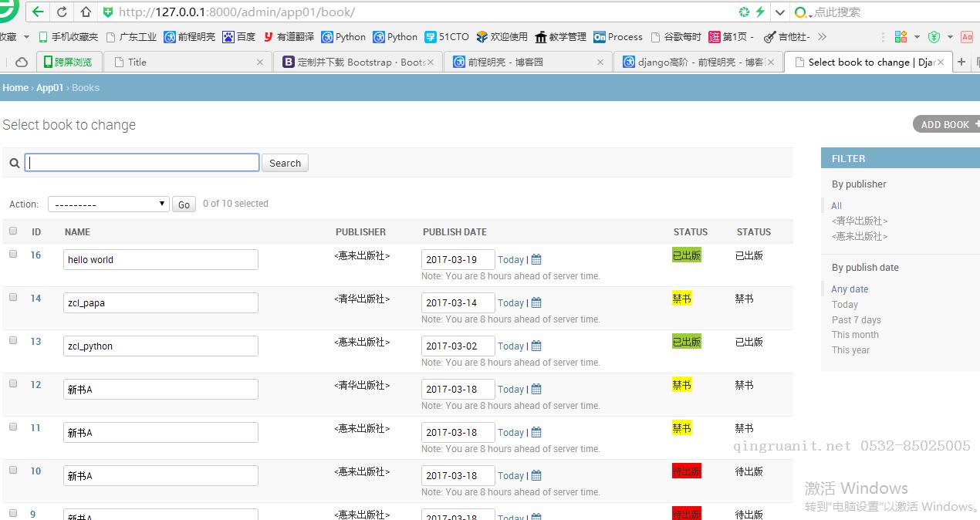980x520 pixels.
Task: Open the browser home page icon
Action: (x=85, y=12)
